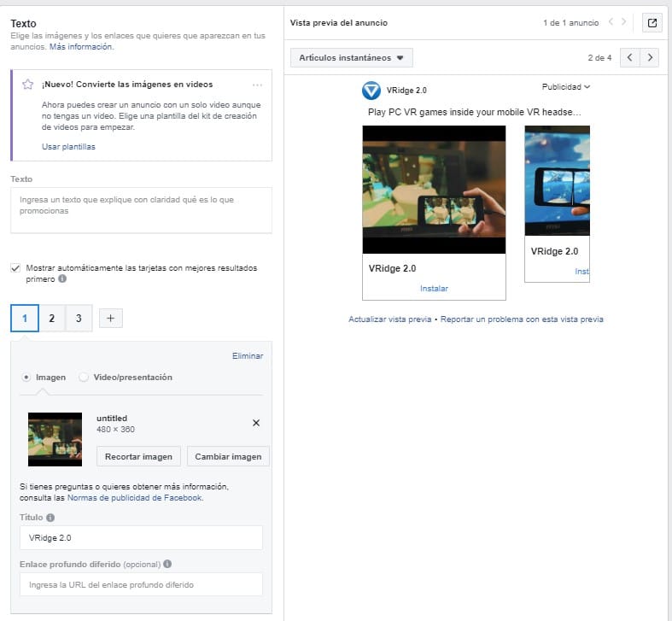672x621 pixels.
Task: Open ad preview in new window icon
Action: tap(652, 23)
